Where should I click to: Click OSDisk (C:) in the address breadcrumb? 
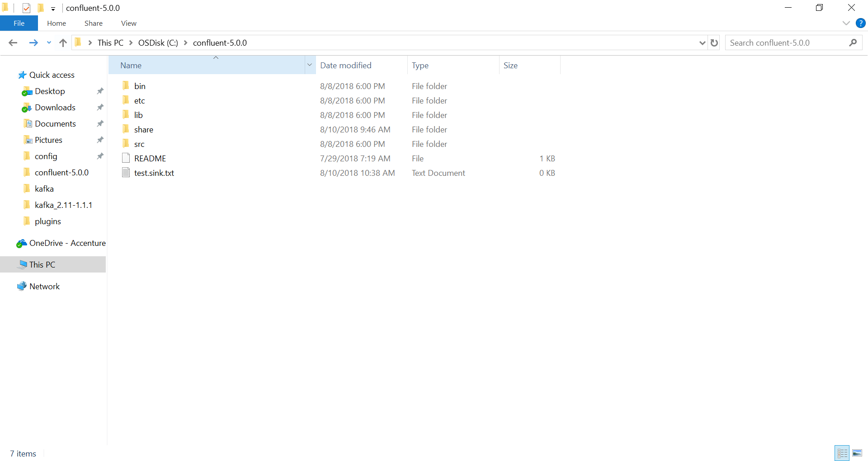pos(158,43)
